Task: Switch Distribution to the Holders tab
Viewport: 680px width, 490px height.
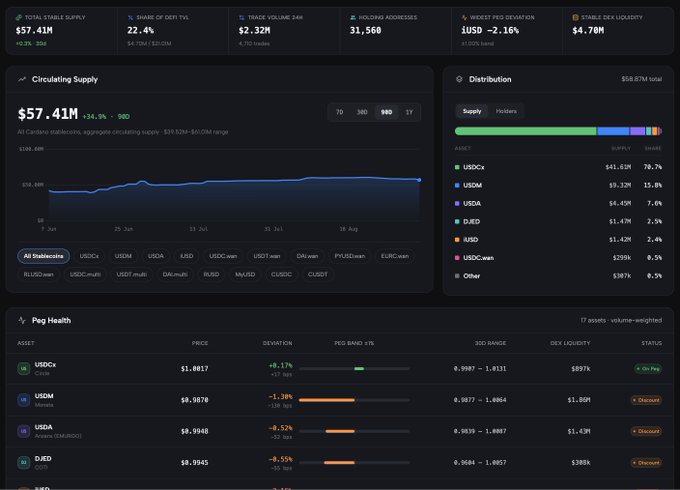Action: tap(506, 111)
